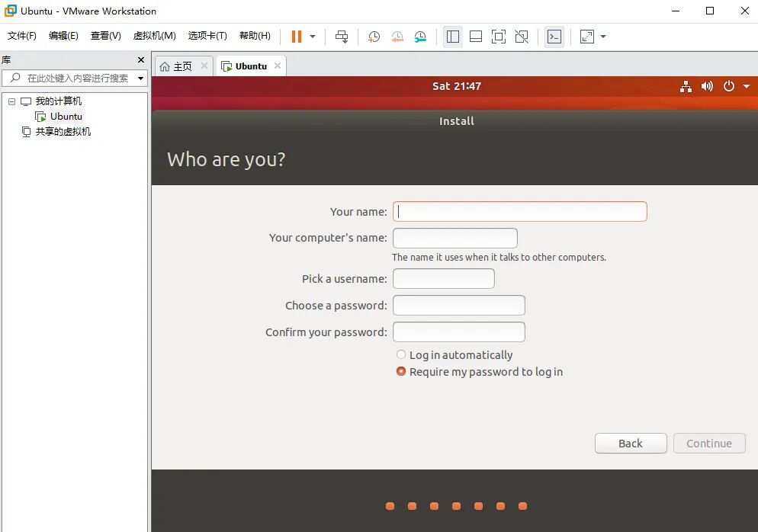This screenshot has width=758, height=532.
Task: Open the 文件(F) menu
Action: pos(22,36)
